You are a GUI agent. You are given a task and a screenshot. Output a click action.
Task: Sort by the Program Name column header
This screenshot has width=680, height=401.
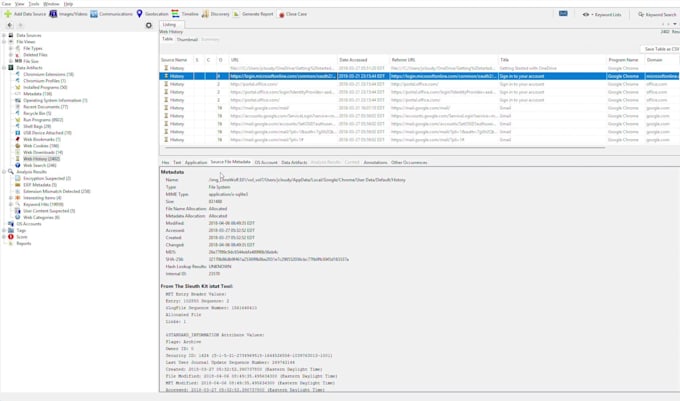point(623,60)
